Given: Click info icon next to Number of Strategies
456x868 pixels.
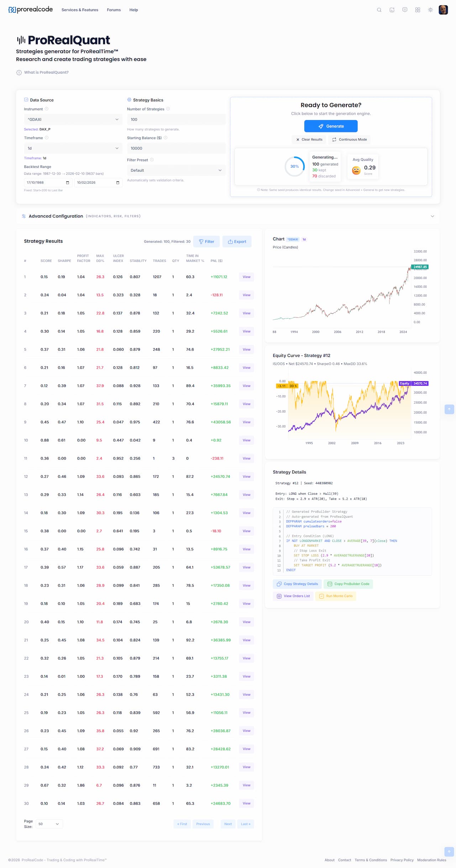Looking at the screenshot, I should point(168,109).
